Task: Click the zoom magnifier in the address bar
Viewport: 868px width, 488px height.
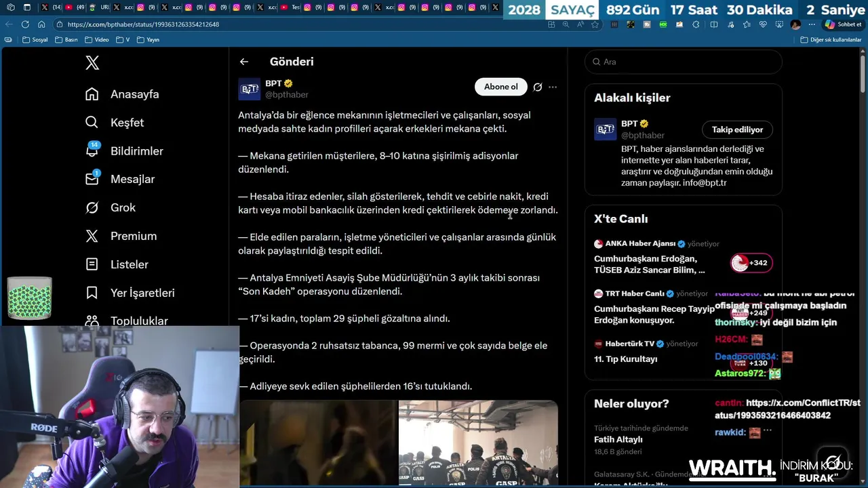Action: point(566,24)
